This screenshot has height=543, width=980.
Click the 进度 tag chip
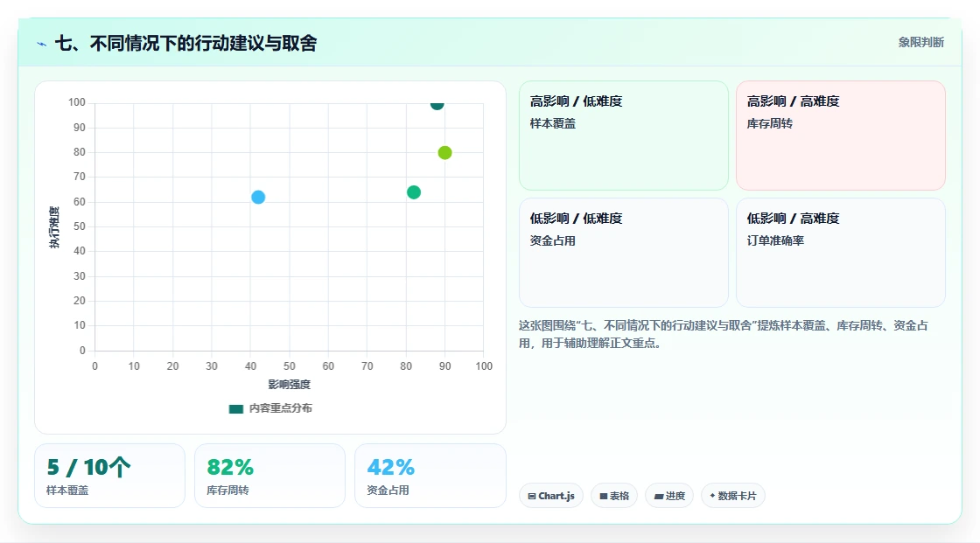pos(669,496)
